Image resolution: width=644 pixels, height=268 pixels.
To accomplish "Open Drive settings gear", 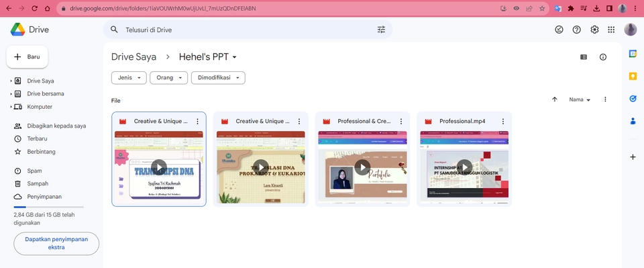I will (x=594, y=30).
